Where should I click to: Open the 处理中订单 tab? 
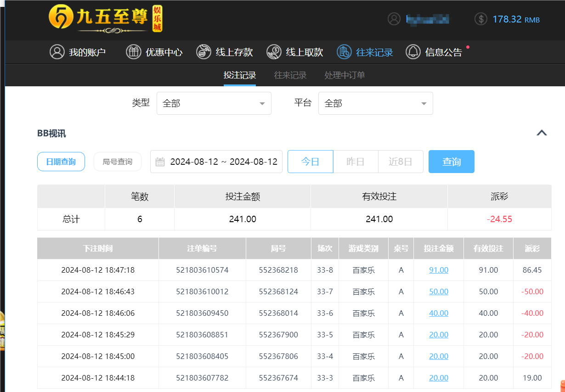click(345, 75)
